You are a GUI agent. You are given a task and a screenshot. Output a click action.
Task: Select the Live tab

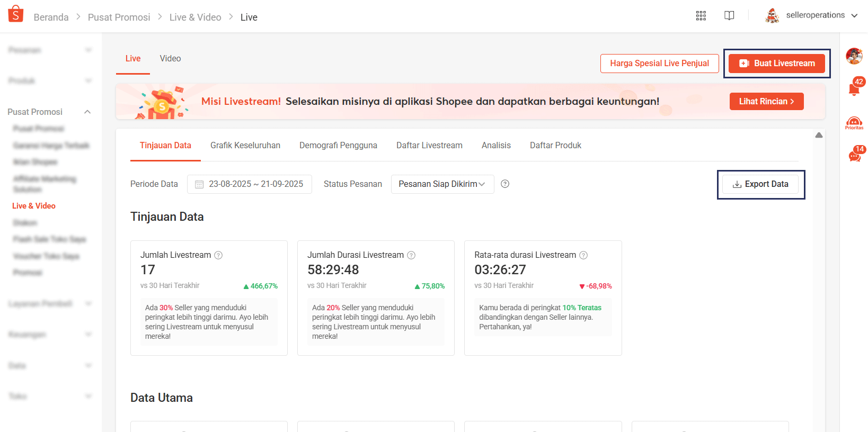point(133,59)
